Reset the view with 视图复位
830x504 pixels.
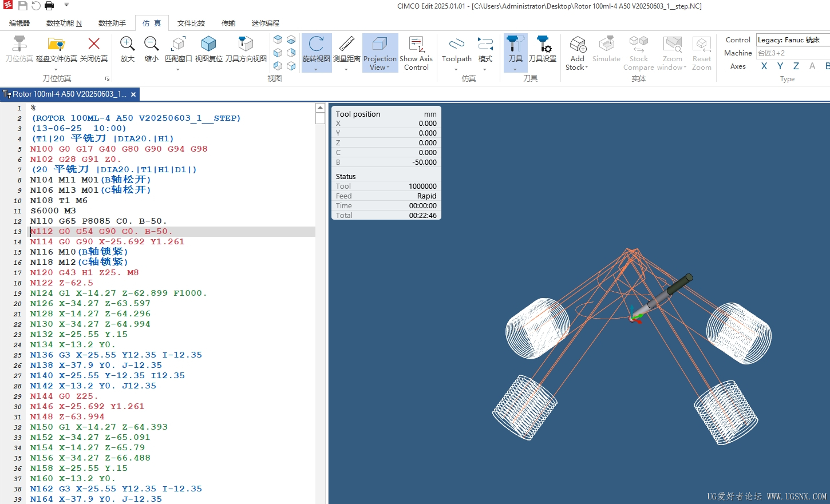coord(208,48)
